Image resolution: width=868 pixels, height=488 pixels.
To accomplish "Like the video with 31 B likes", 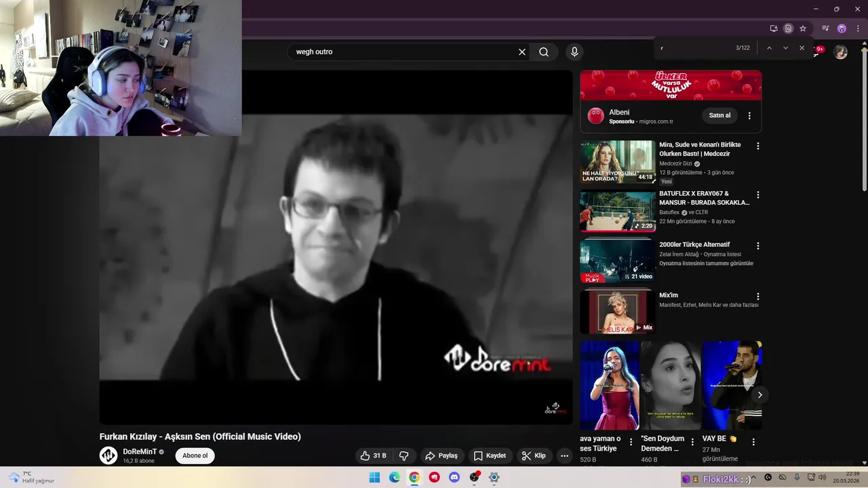I will click(x=373, y=455).
